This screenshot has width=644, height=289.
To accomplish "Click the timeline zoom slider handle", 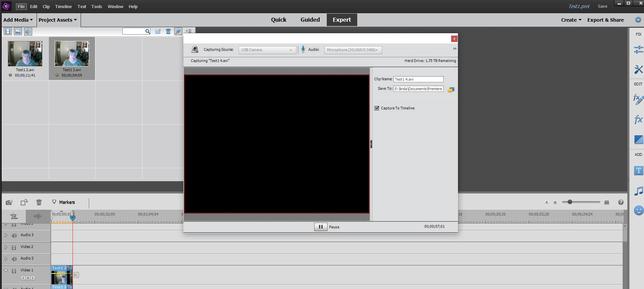I will pos(570,202).
